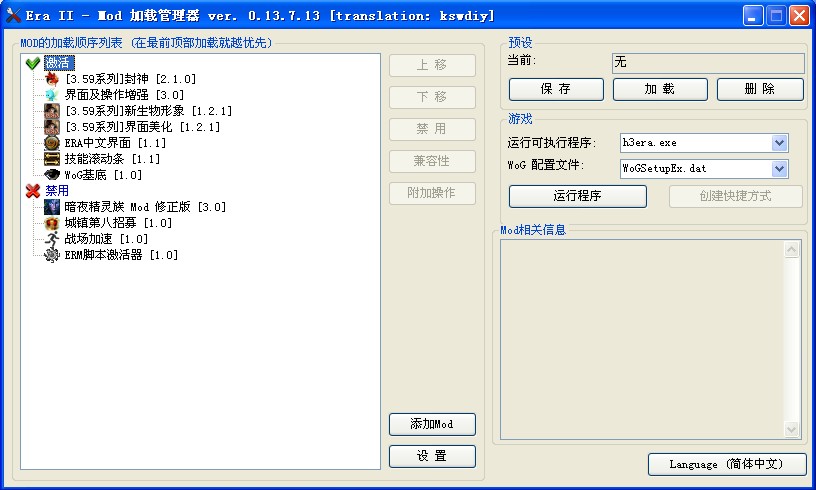Open the 运行可执行程序 dropdown arrow

point(779,143)
